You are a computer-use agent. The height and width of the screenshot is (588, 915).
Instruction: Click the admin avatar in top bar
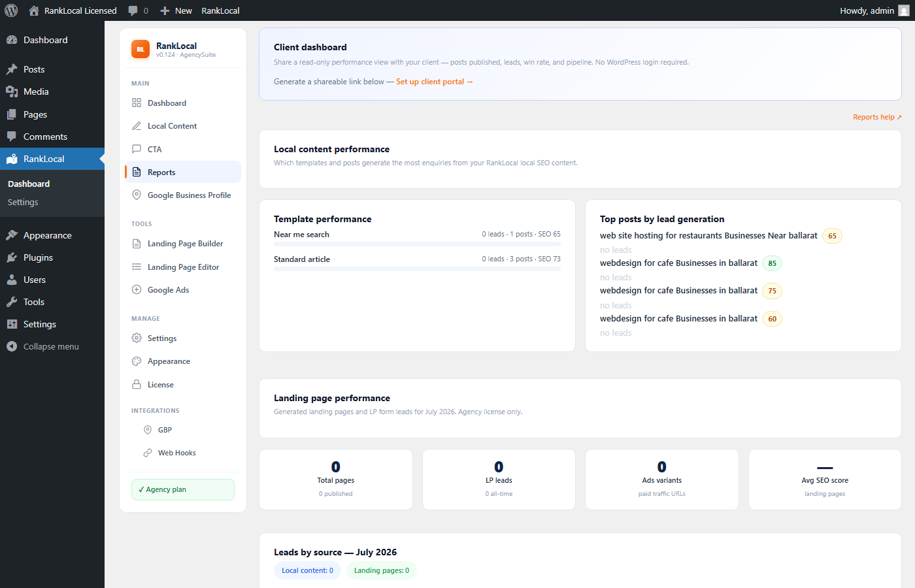coord(904,10)
